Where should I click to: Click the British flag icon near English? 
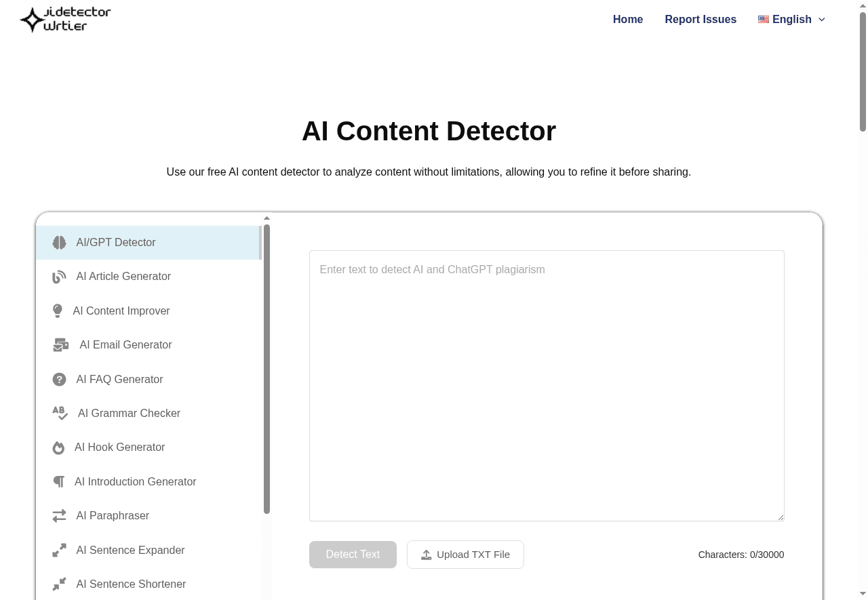coord(763,19)
